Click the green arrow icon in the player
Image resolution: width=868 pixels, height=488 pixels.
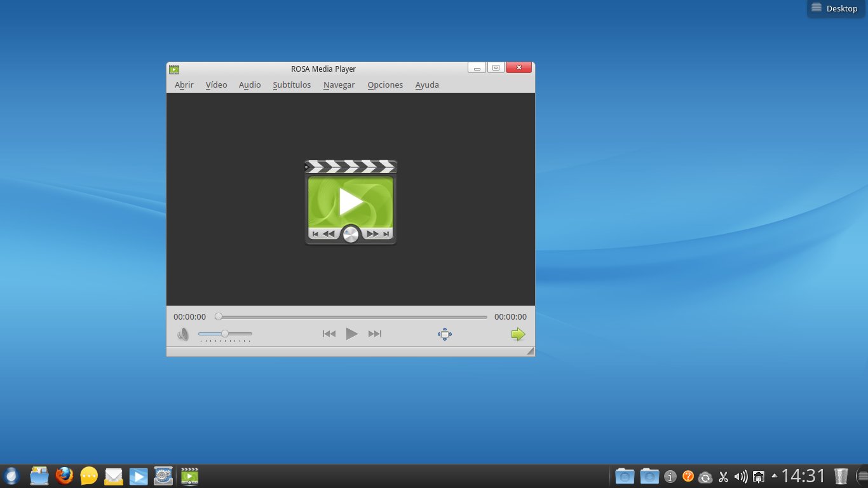coord(519,334)
